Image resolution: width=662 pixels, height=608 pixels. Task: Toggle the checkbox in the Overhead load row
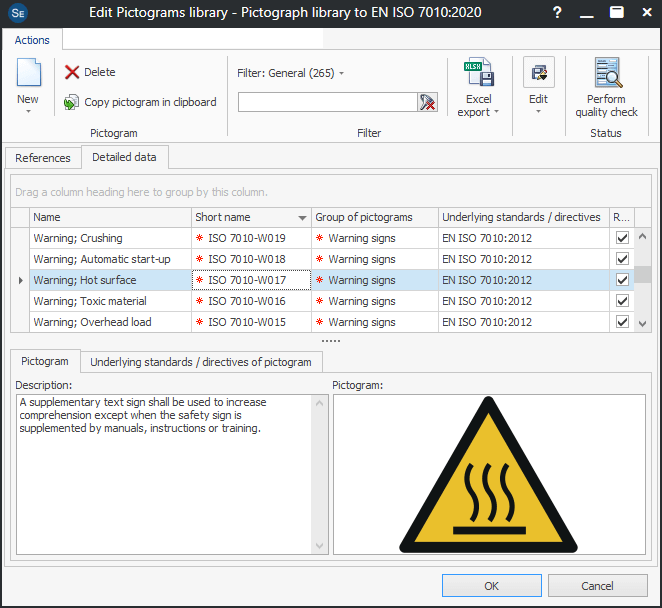coord(622,322)
